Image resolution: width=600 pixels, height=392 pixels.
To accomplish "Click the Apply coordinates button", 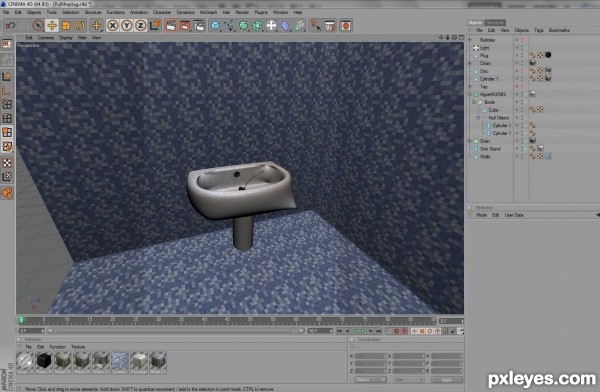I will pyautogui.click(x=447, y=380).
